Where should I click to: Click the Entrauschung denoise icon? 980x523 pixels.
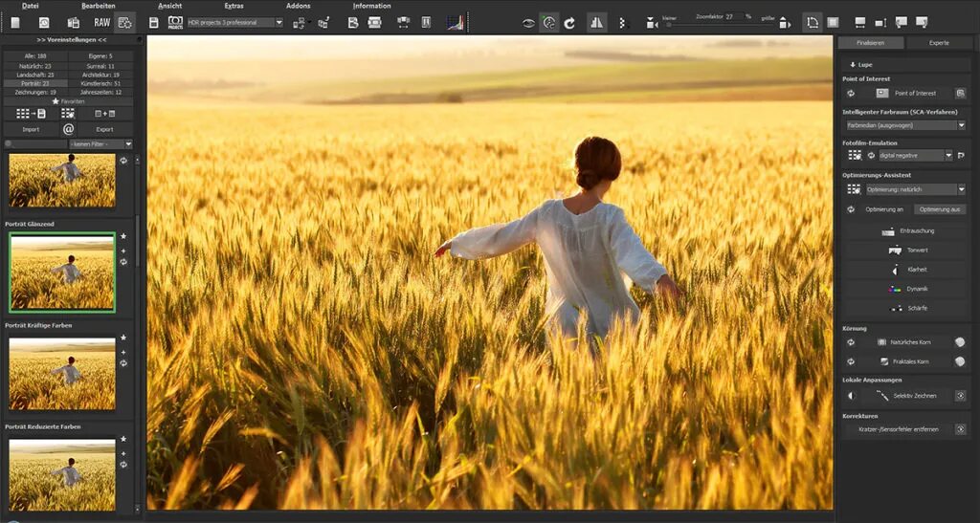tap(888, 231)
